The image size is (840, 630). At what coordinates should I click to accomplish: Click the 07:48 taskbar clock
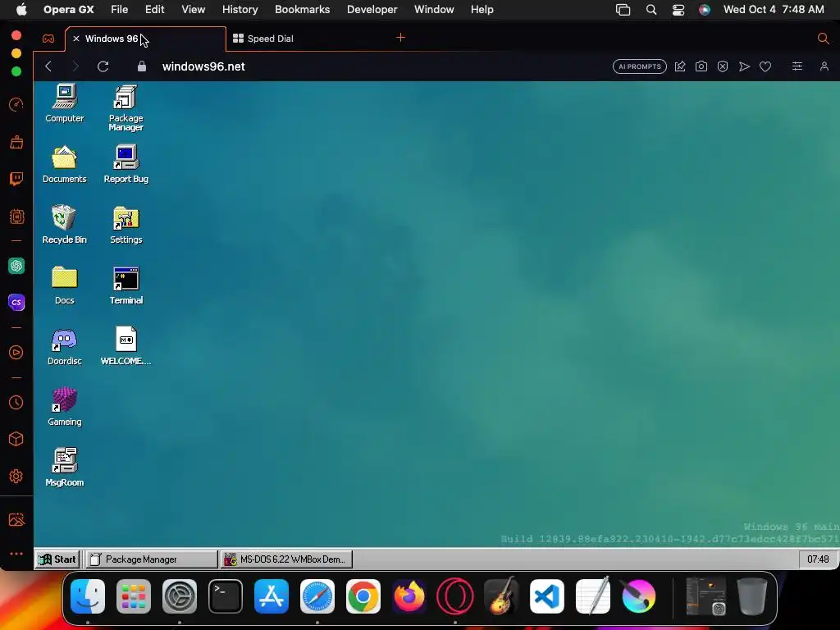818,559
